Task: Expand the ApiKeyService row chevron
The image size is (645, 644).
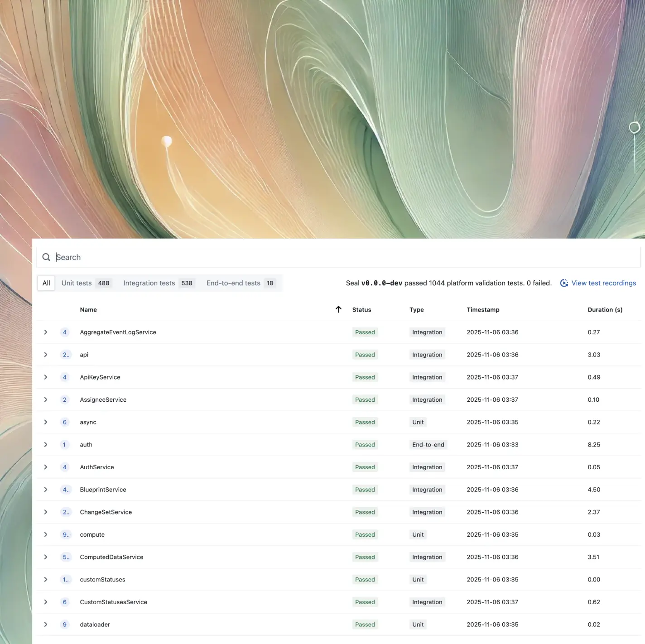Action: 46,377
